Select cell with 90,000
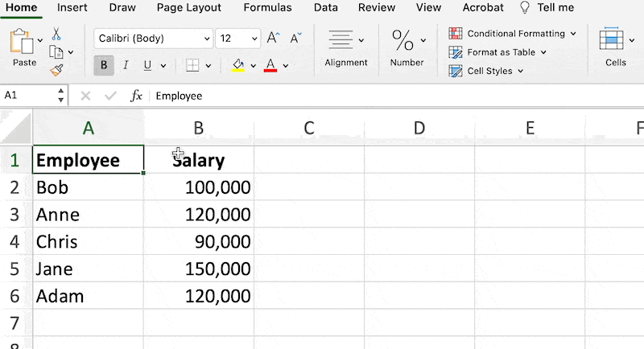 click(199, 241)
